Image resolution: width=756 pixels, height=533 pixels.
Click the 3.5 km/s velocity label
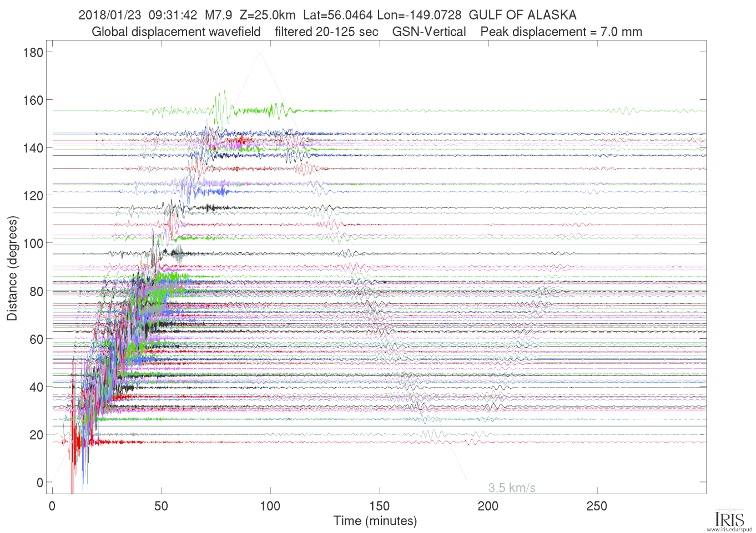pyautogui.click(x=511, y=488)
